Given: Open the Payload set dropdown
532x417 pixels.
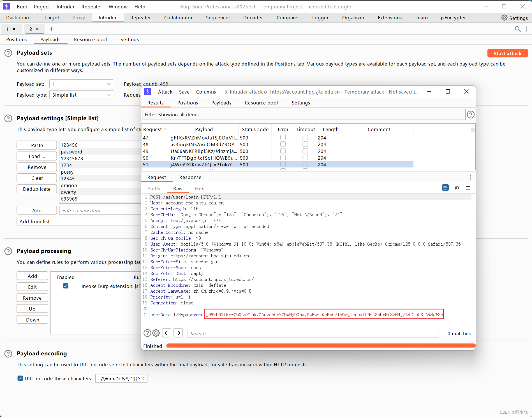Looking at the screenshot, I should tap(81, 84).
